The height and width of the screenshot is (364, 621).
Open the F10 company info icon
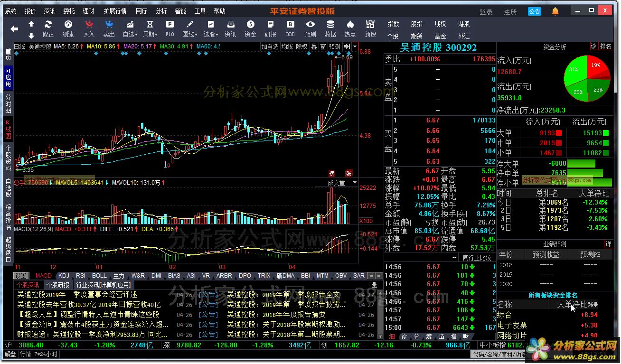(169, 28)
